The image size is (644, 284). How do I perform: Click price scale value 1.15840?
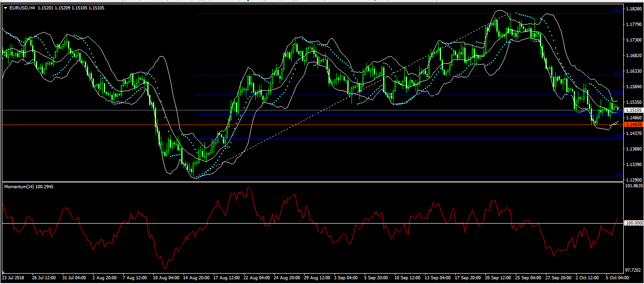(x=633, y=87)
